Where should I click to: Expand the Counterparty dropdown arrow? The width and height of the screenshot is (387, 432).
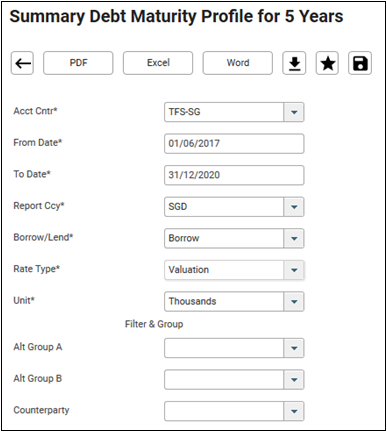pyautogui.click(x=294, y=411)
